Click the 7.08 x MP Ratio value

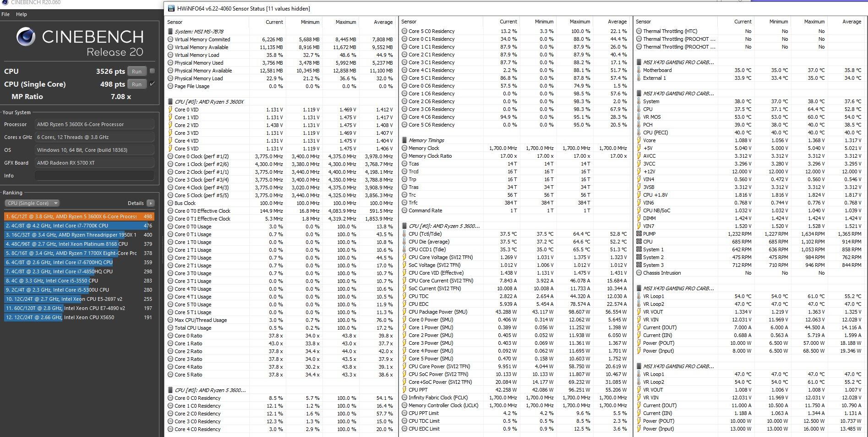coord(121,97)
